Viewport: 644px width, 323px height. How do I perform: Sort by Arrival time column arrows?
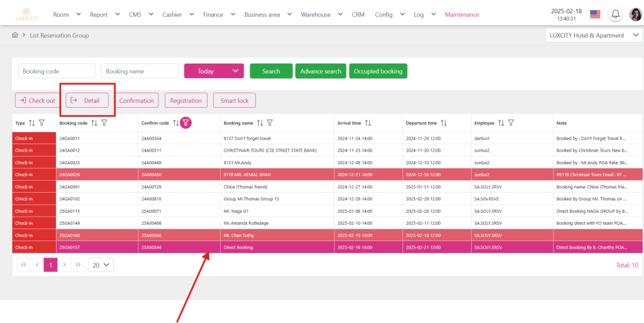pyautogui.click(x=368, y=123)
